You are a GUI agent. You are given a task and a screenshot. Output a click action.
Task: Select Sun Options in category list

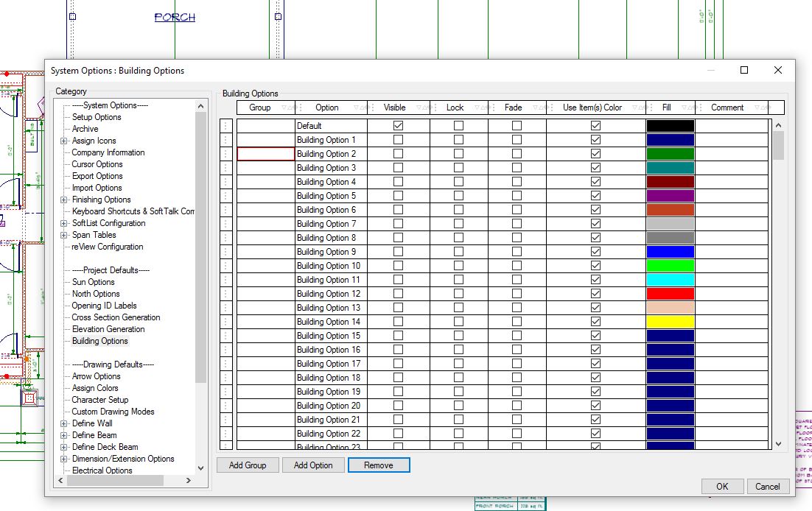coord(93,282)
